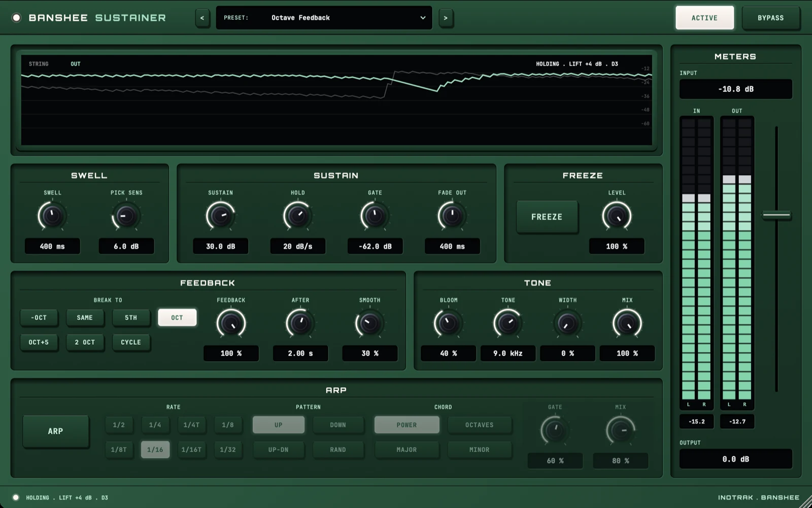
Task: Enable the ARP toggle
Action: coord(56,431)
